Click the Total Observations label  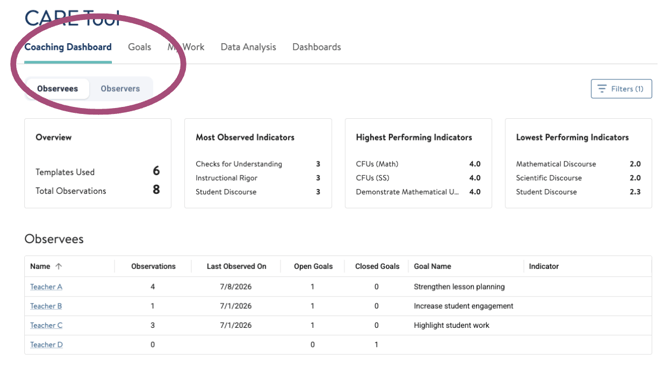coord(71,191)
